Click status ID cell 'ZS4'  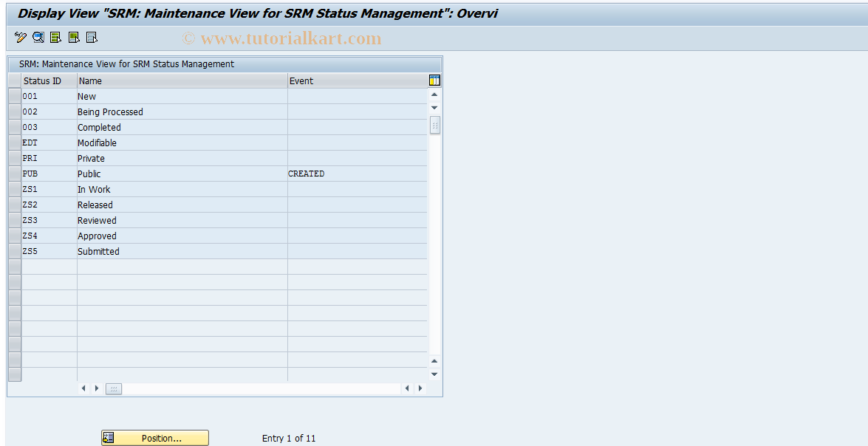pyautogui.click(x=49, y=236)
